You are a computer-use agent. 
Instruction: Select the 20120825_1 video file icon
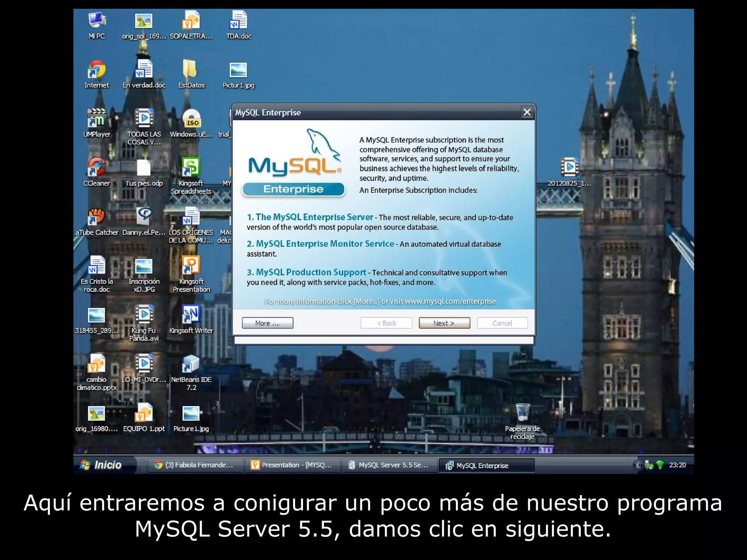tap(569, 172)
